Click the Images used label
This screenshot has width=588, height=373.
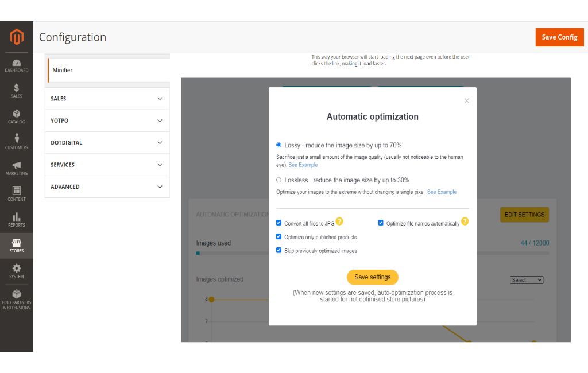point(214,243)
